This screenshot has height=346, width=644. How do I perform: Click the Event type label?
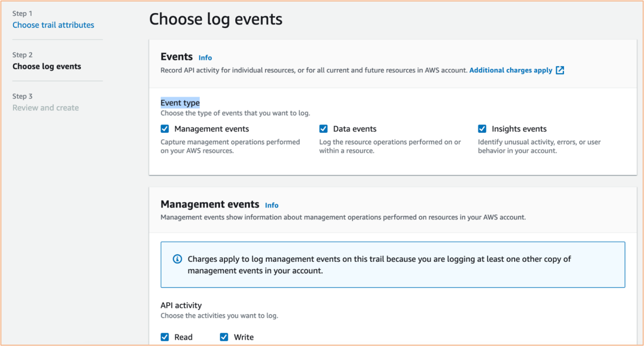point(180,103)
